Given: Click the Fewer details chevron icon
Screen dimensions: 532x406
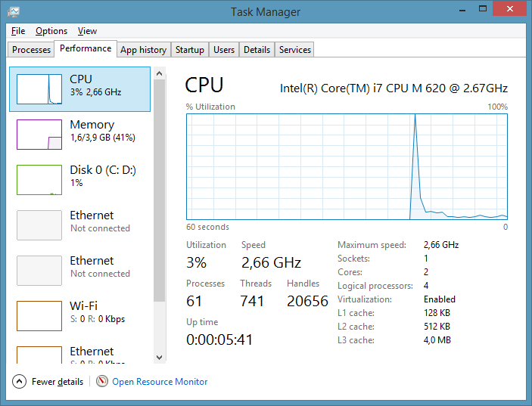Looking at the screenshot, I should tap(20, 382).
